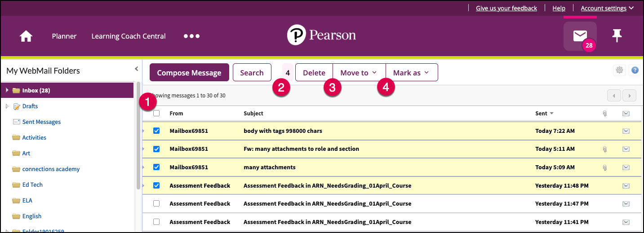Click the Delete button
The image size is (644, 233).
314,73
